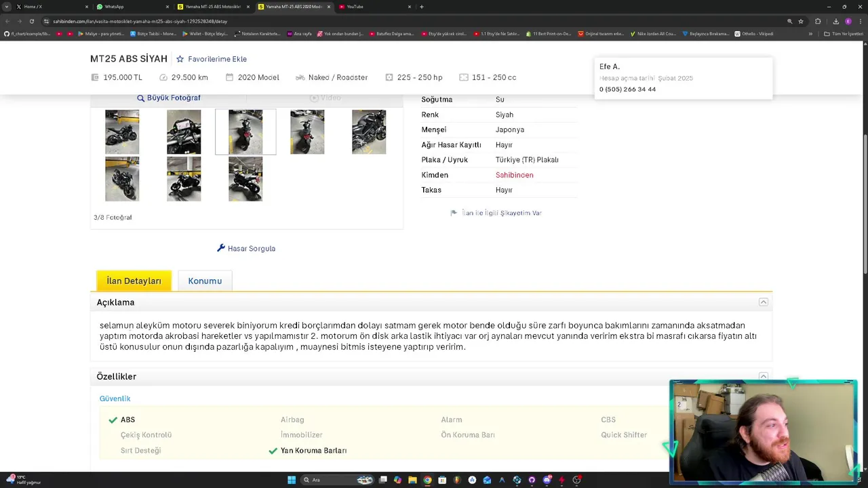Image resolution: width=868 pixels, height=488 pixels.
Task: Click the page vertical scrollbar
Action: (865, 203)
